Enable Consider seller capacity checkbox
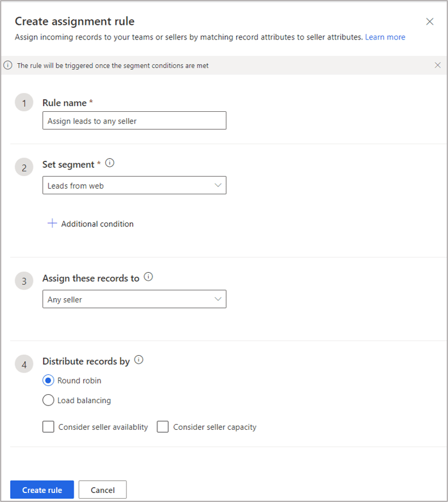Image resolution: width=448 pixels, height=502 pixels. click(163, 427)
